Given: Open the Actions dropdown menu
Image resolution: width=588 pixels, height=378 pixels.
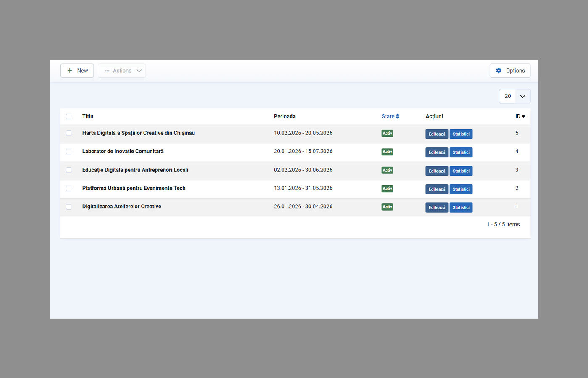Looking at the screenshot, I should click(122, 71).
